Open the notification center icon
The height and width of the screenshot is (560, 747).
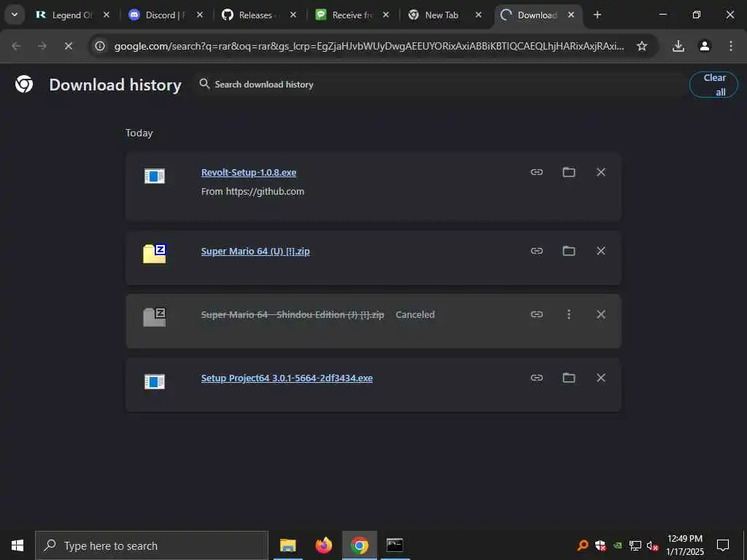(723, 545)
